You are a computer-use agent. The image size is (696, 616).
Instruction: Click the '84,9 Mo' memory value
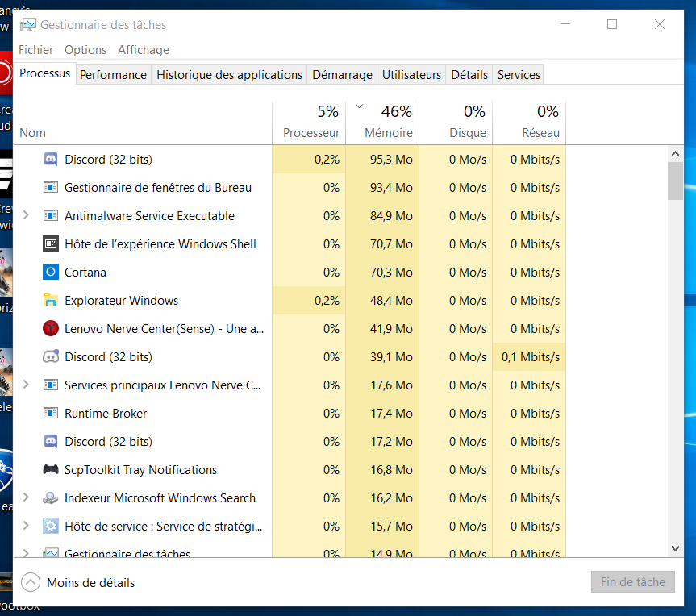pyautogui.click(x=391, y=216)
